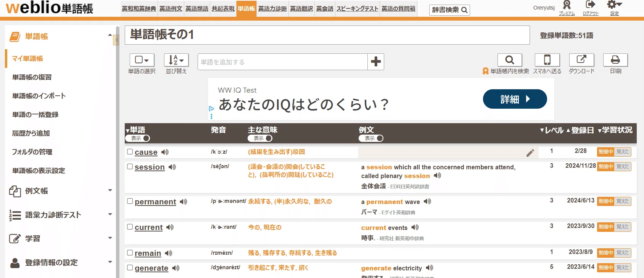This screenshot has height=278, width=644.
Task: Tick the checkbox for current
Action: [x=130, y=227]
